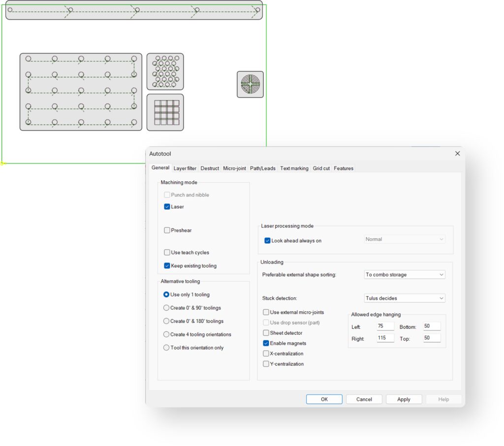The height and width of the screenshot is (446, 504).
Task: Switch to the Micro-joint tab
Action: pyautogui.click(x=234, y=168)
